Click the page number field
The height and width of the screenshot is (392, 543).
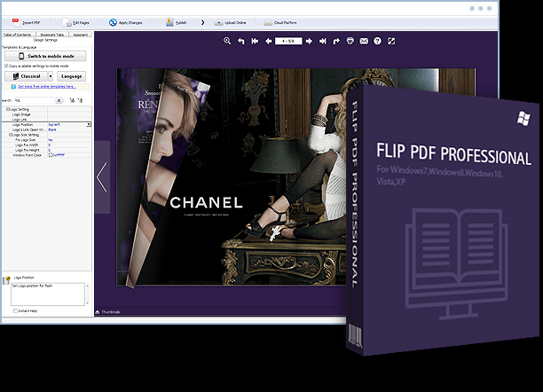pyautogui.click(x=288, y=41)
